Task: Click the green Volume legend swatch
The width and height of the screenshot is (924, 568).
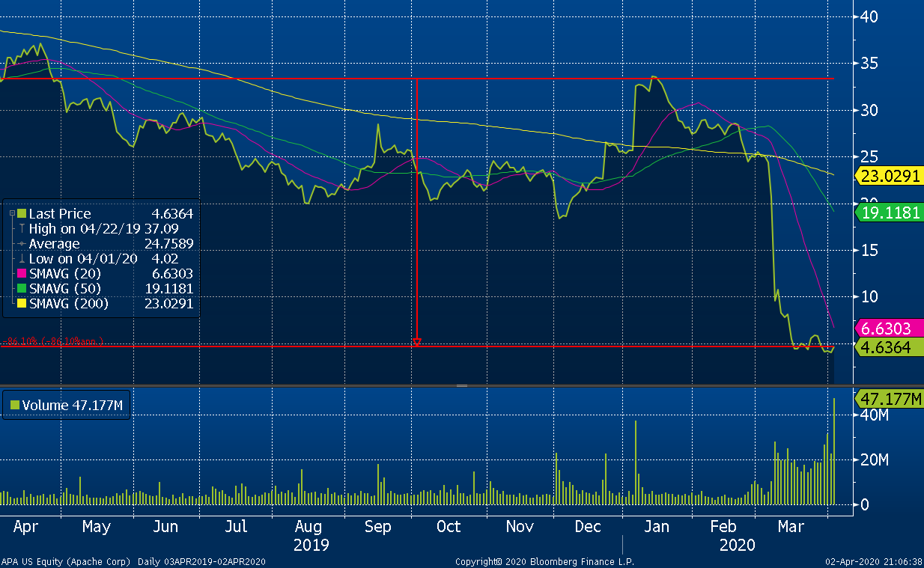Action: (15, 406)
